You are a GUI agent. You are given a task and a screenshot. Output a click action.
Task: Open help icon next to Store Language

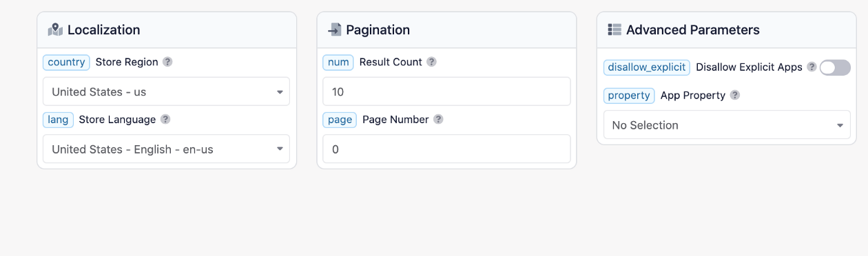tap(165, 120)
